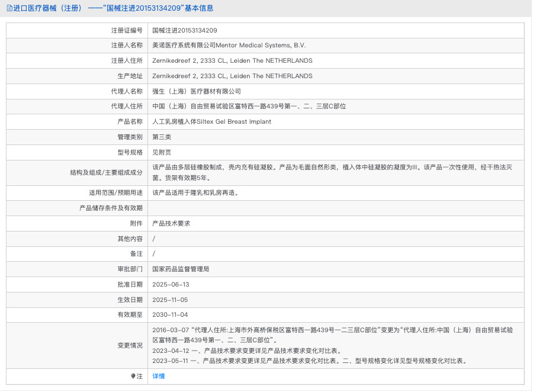Click the registrant name Mentor Medical Systems cell
Screen dimensions: 533x392
tap(229, 46)
